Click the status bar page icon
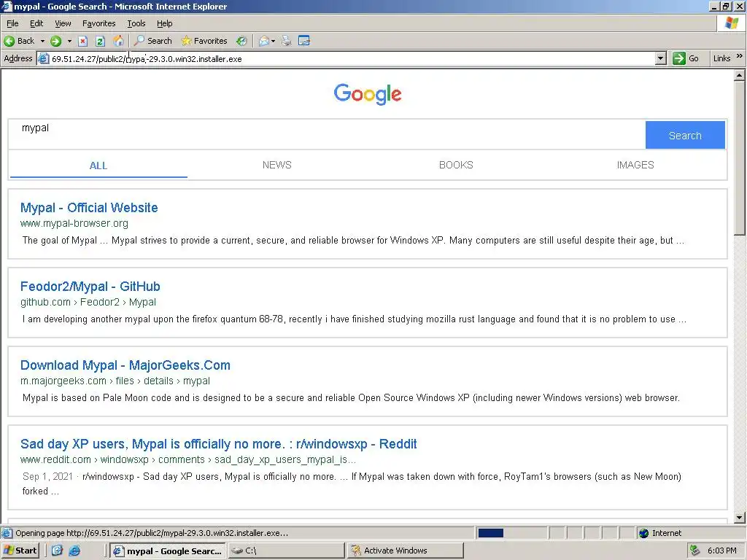This screenshot has width=747, height=560. pos(7,533)
